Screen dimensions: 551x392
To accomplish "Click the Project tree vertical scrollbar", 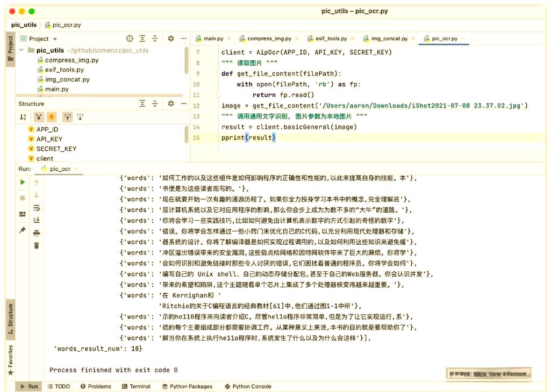I will (x=187, y=60).
